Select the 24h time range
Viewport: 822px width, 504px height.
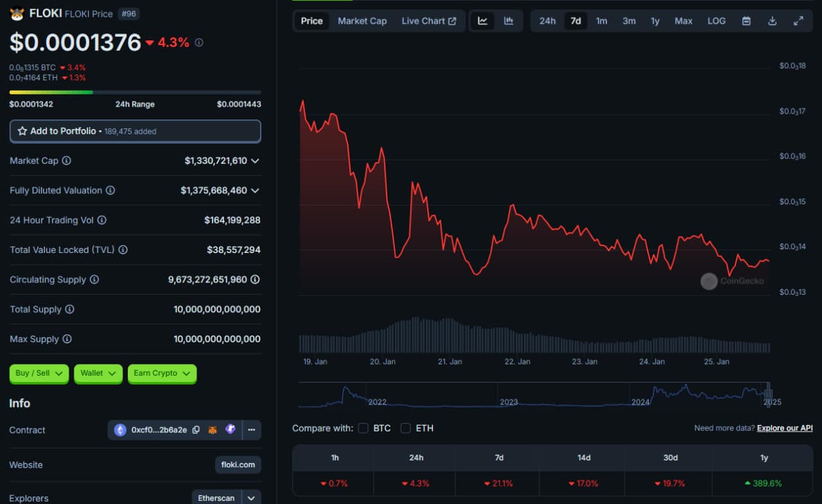(547, 21)
